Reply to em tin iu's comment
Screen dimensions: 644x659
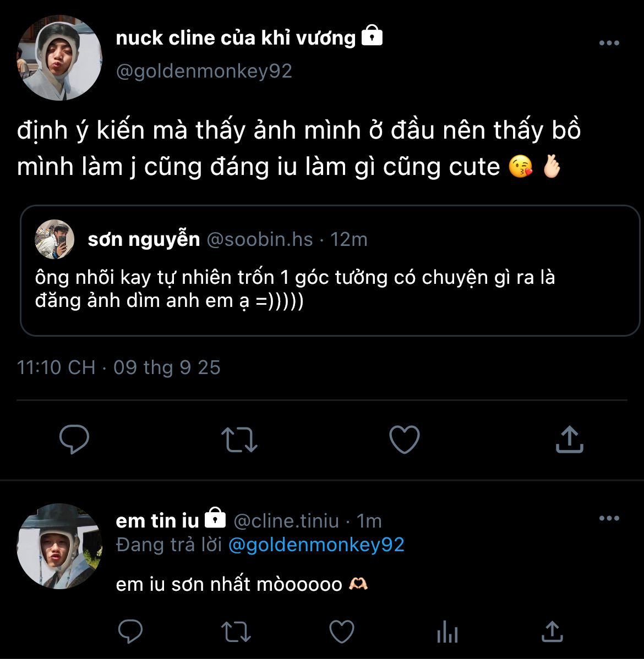click(130, 632)
